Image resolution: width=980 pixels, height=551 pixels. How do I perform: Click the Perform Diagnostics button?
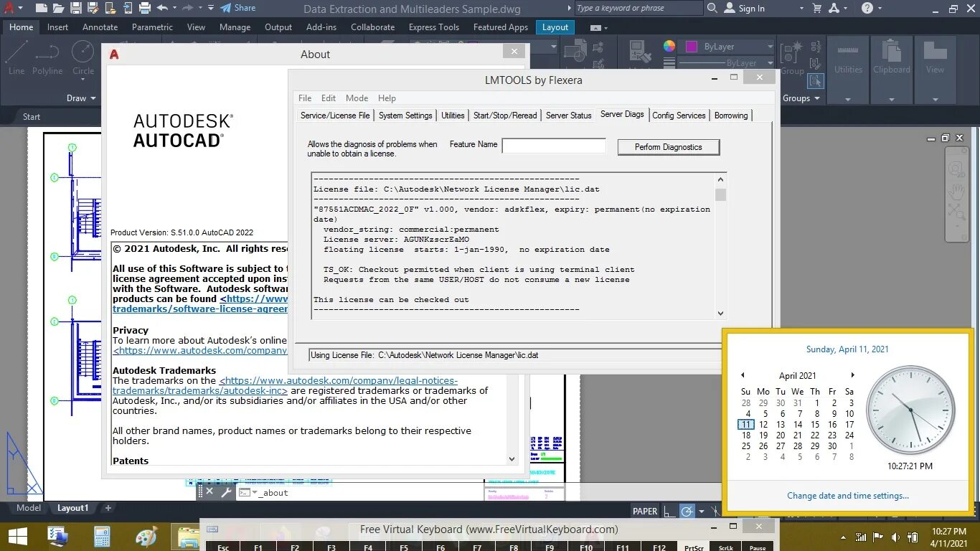pos(669,147)
